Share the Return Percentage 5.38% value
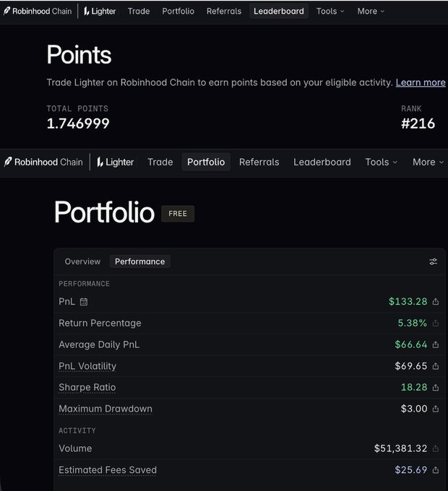Viewport: 448px width, 491px height. [436, 323]
